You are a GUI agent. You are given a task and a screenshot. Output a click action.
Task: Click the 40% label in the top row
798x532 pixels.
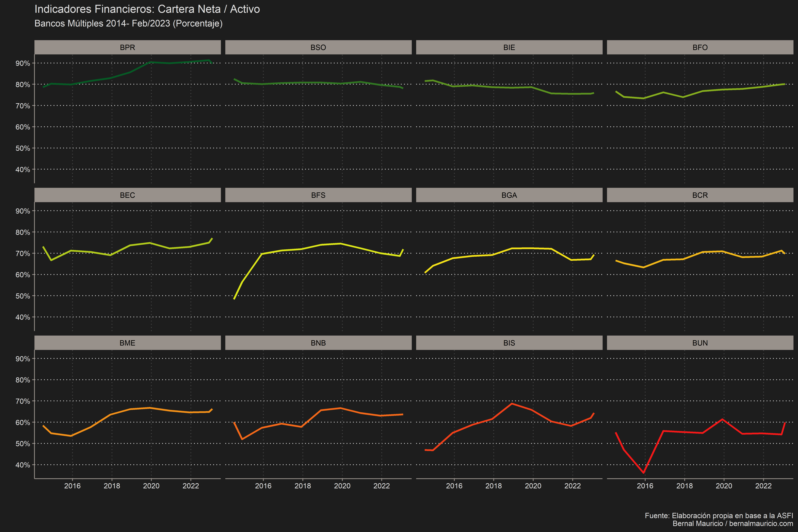click(23, 169)
